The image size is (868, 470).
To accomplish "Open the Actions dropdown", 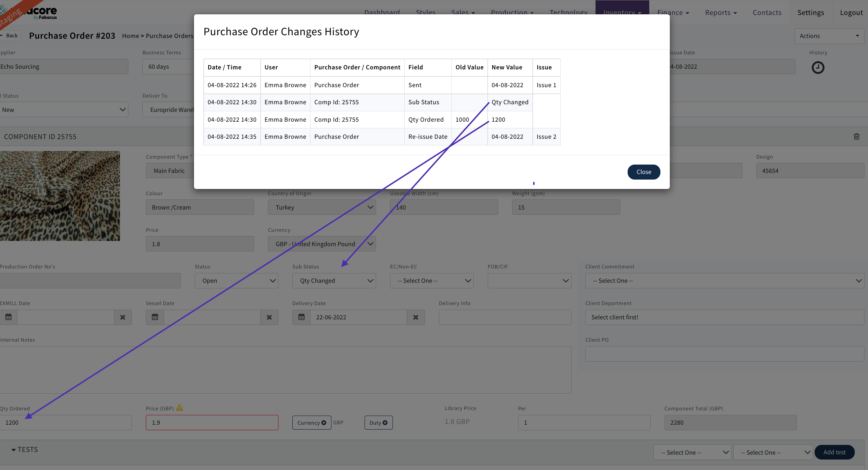I will (829, 36).
